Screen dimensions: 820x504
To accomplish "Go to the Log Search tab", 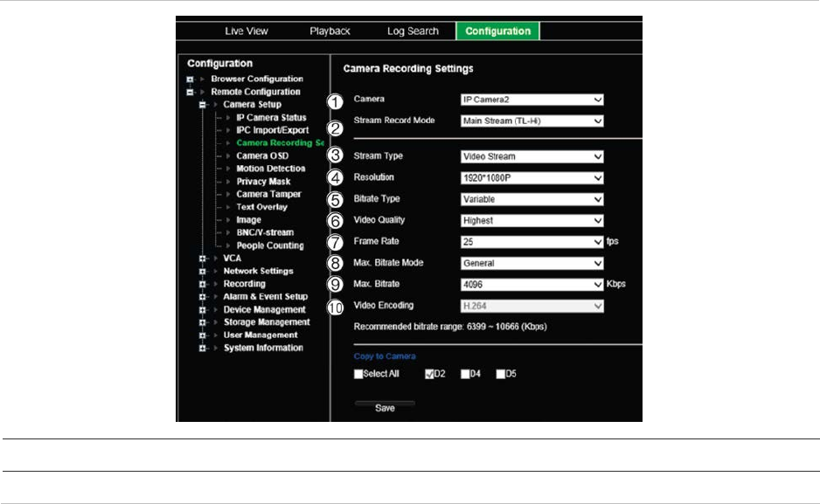I will click(413, 31).
